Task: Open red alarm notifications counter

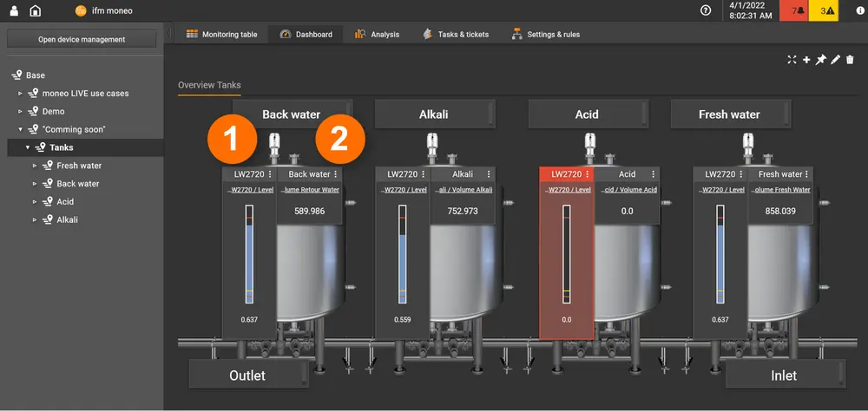Action: [x=792, y=10]
